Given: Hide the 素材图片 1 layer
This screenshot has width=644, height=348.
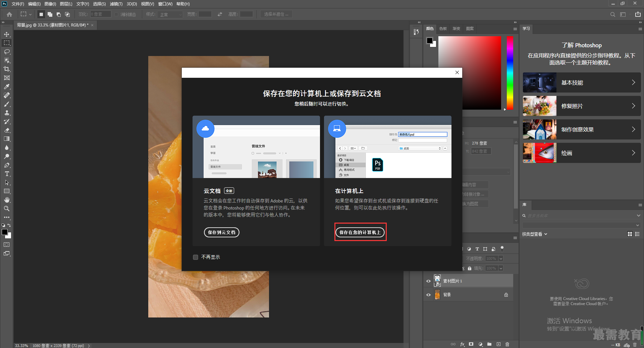Looking at the screenshot, I should [x=428, y=281].
